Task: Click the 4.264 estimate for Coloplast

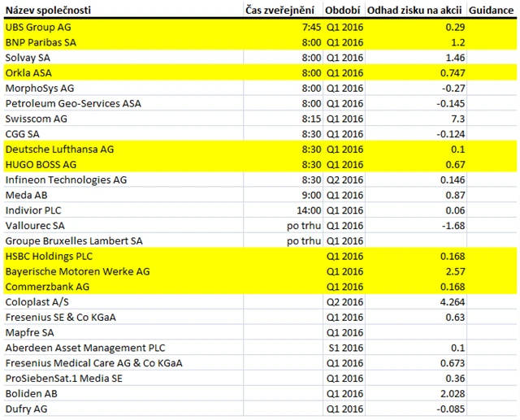Action: coord(453,301)
